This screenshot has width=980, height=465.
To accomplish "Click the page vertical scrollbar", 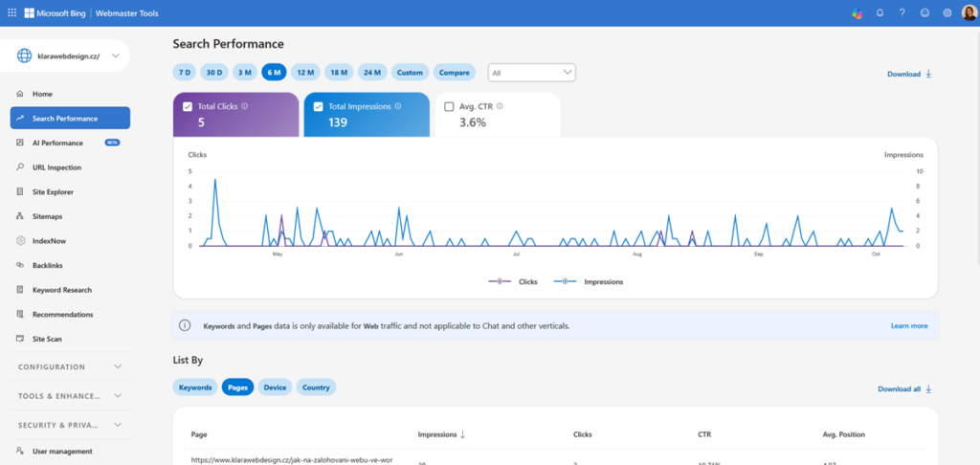I will pos(977,147).
